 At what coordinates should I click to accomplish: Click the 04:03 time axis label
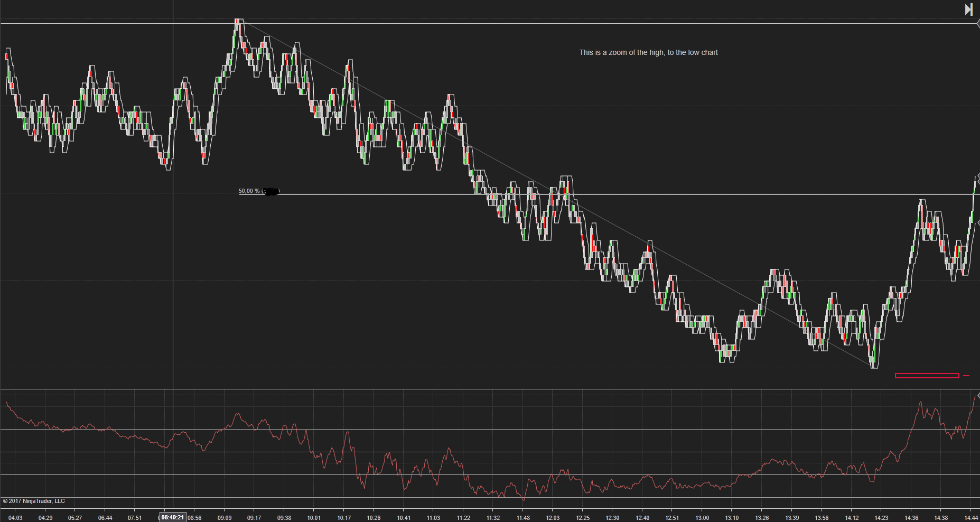(15, 518)
